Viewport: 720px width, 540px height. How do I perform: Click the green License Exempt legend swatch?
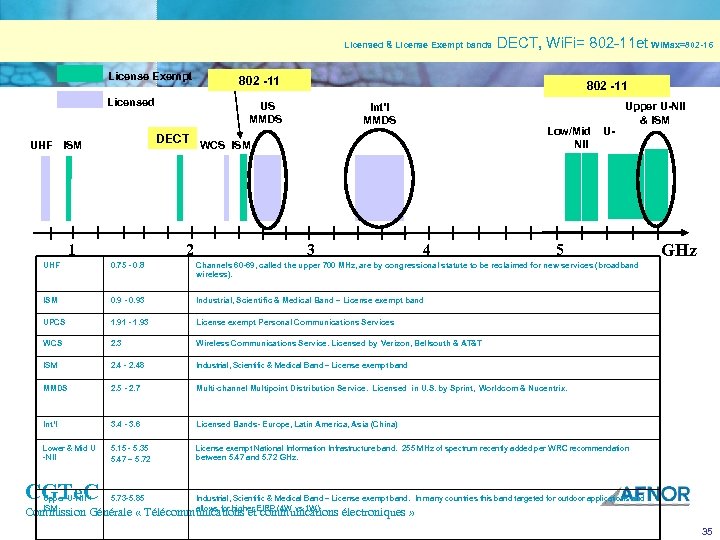click(80, 74)
